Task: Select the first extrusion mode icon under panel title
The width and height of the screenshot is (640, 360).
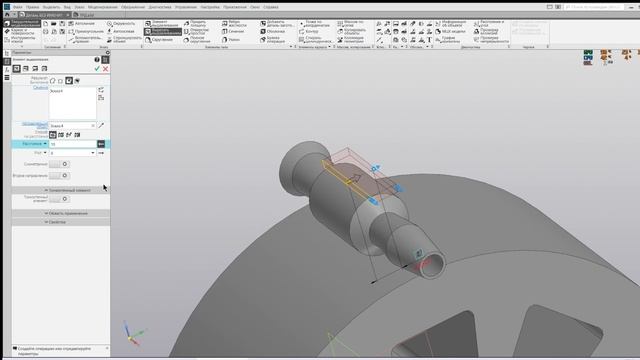Action: [16, 69]
